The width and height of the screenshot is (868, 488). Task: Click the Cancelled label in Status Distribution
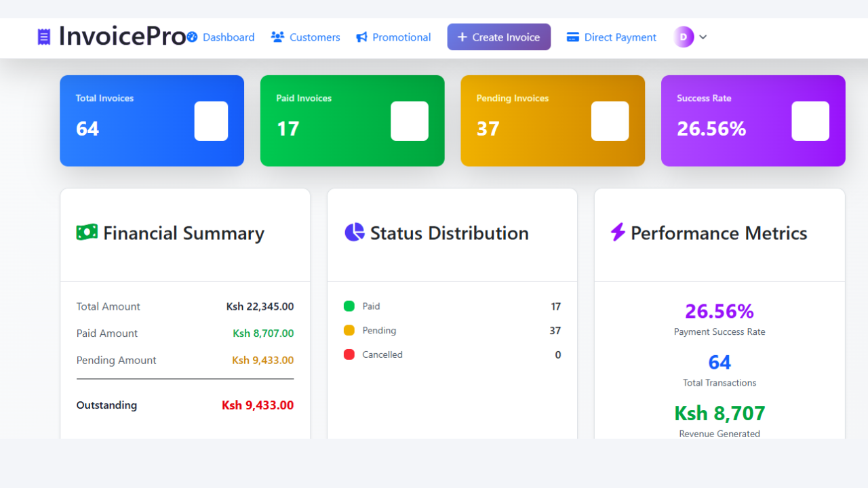tap(382, 354)
